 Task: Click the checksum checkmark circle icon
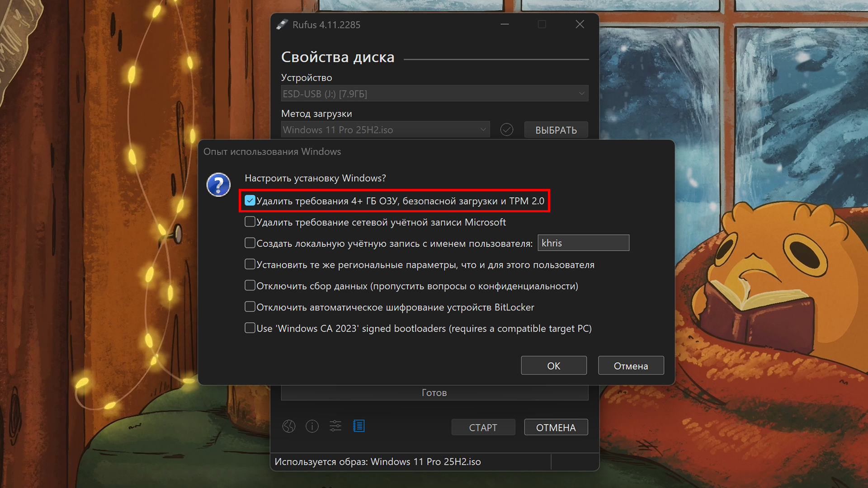click(x=507, y=130)
